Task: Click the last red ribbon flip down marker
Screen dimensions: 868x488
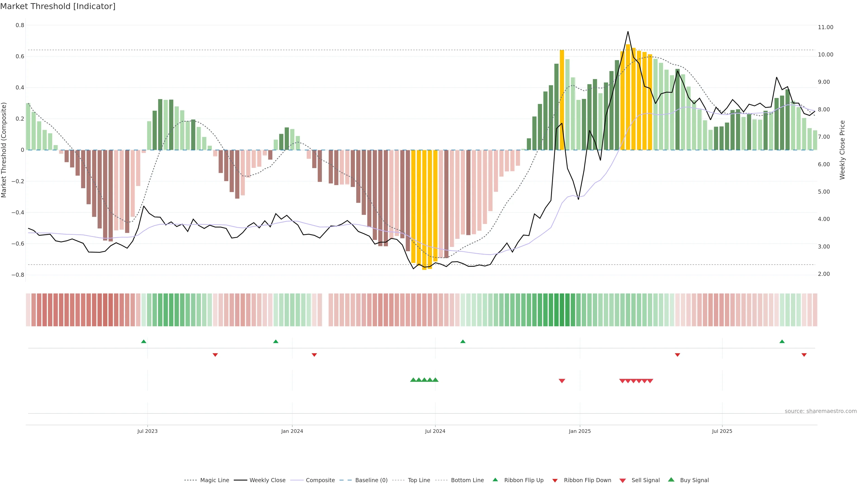Action: pos(804,355)
